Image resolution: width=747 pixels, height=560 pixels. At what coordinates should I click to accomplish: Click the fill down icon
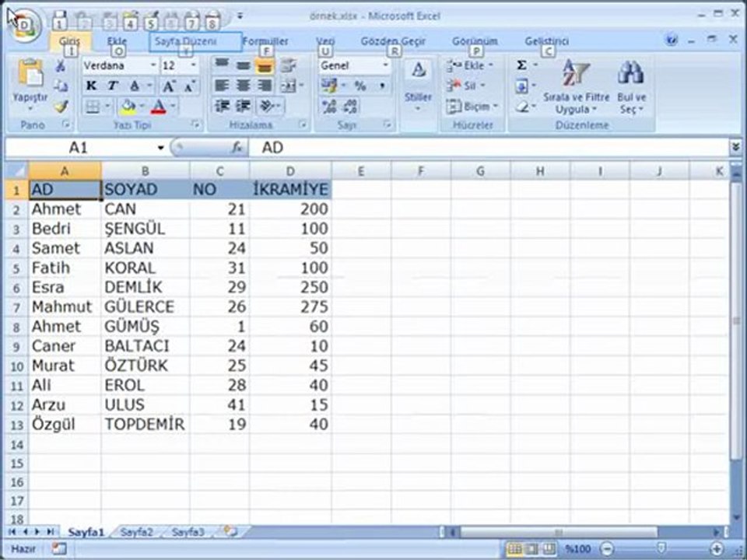(521, 86)
